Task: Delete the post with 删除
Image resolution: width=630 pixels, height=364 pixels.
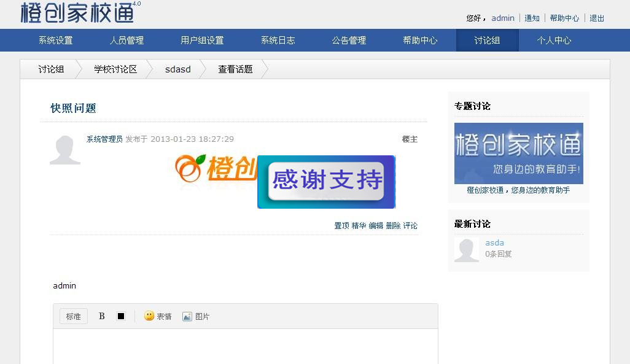Action: tap(393, 226)
